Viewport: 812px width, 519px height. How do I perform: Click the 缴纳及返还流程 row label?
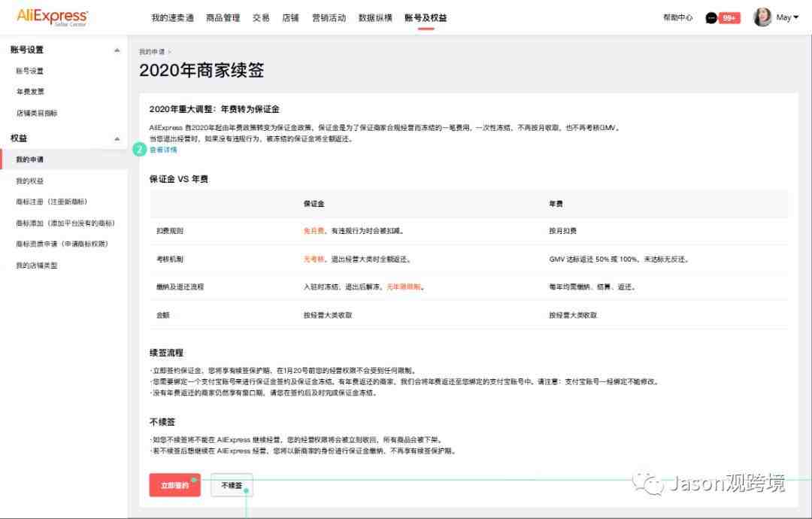tap(180, 287)
